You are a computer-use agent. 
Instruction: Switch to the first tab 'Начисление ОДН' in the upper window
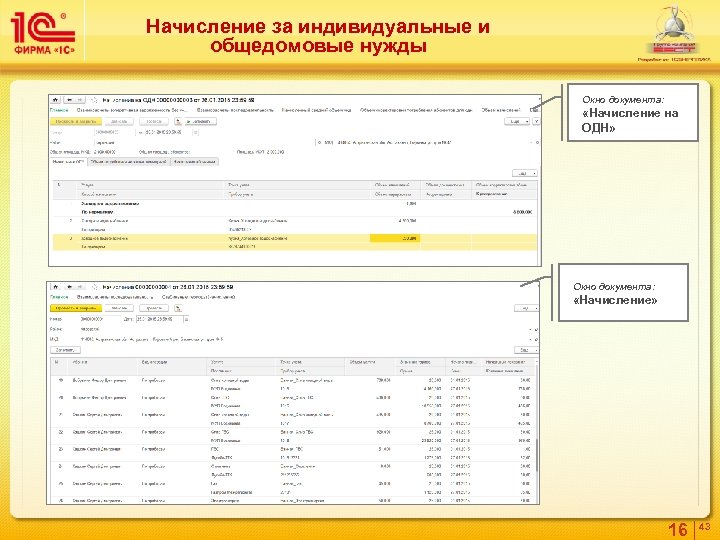pyautogui.click(x=68, y=162)
